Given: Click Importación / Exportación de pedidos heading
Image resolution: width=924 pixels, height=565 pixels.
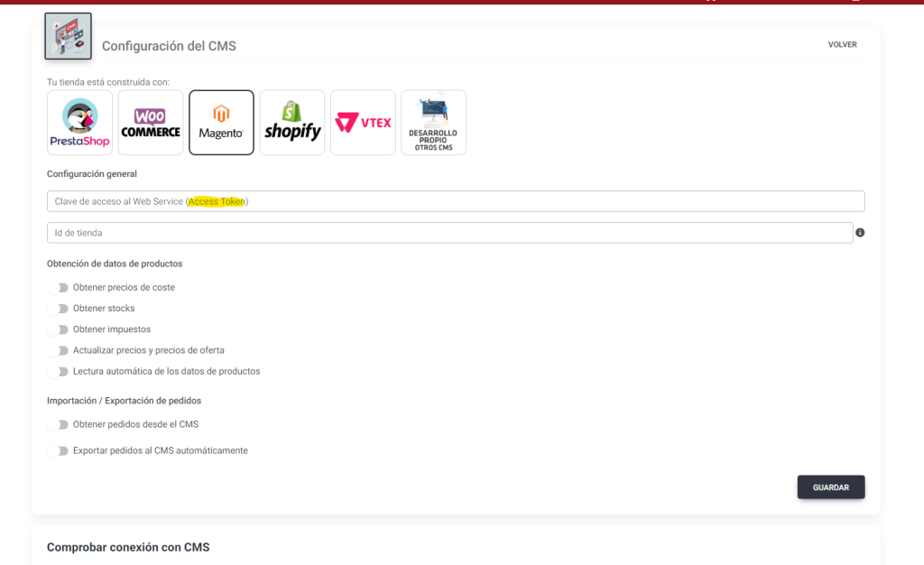Looking at the screenshot, I should click(125, 401).
